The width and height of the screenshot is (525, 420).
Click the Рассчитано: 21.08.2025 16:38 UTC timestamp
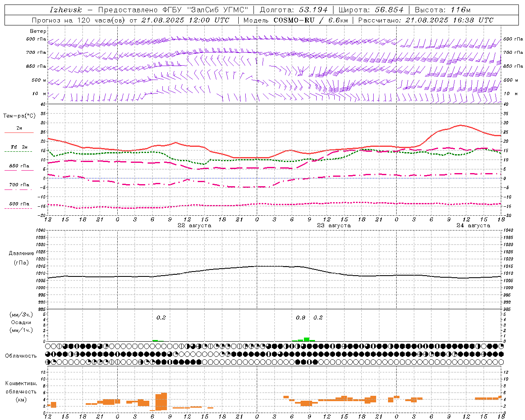tap(426, 20)
